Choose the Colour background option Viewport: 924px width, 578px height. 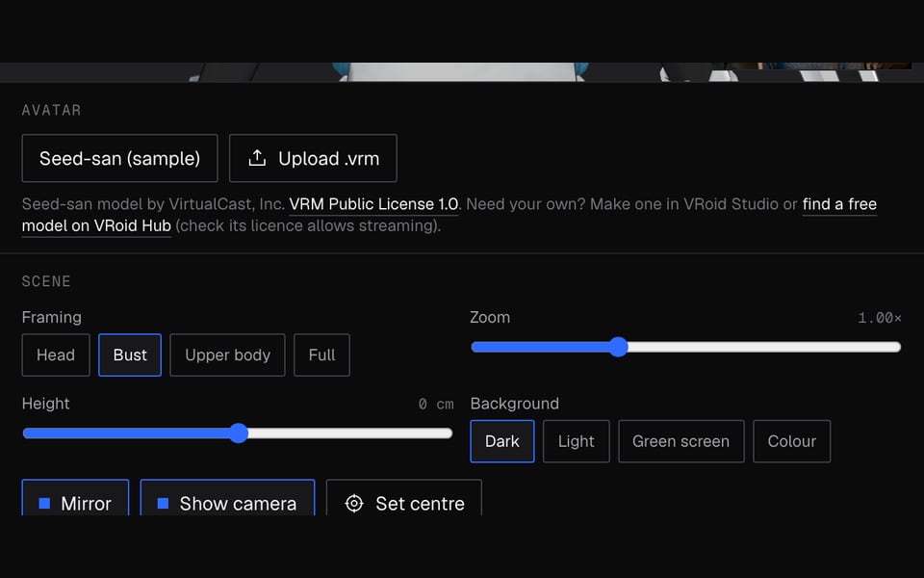click(x=792, y=441)
